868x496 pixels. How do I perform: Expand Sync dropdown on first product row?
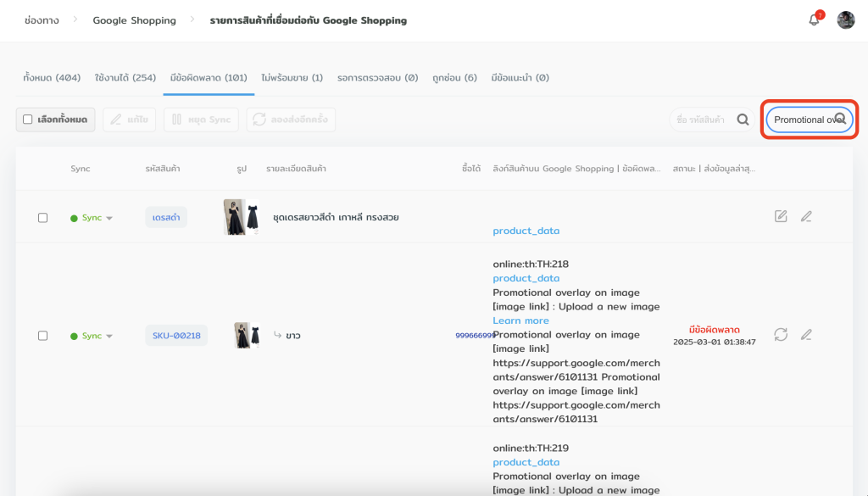coord(109,219)
